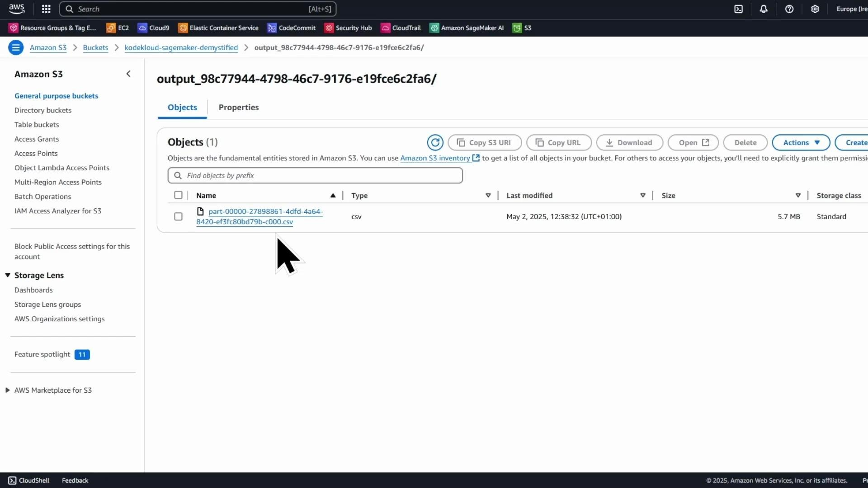The image size is (868, 488).
Task: Click the search magnifier in the top bar
Action: click(x=69, y=9)
